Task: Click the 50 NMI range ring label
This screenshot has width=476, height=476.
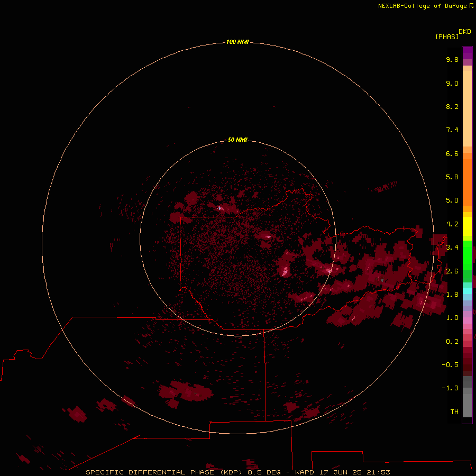Action: coord(237,140)
